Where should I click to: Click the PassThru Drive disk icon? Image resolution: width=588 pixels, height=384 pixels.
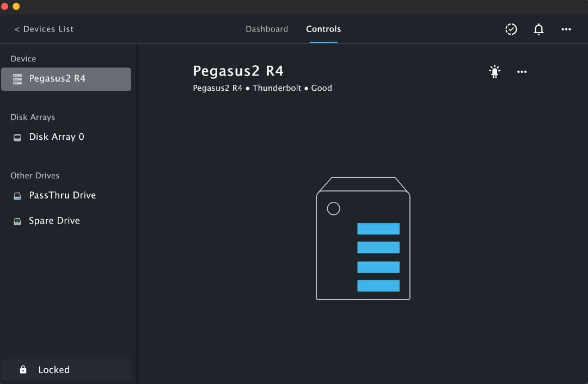17,195
